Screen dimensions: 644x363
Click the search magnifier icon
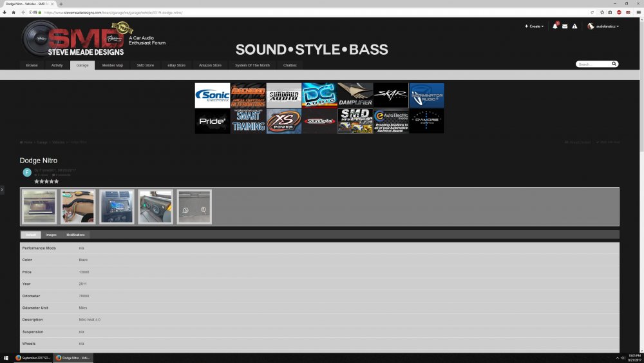click(614, 64)
